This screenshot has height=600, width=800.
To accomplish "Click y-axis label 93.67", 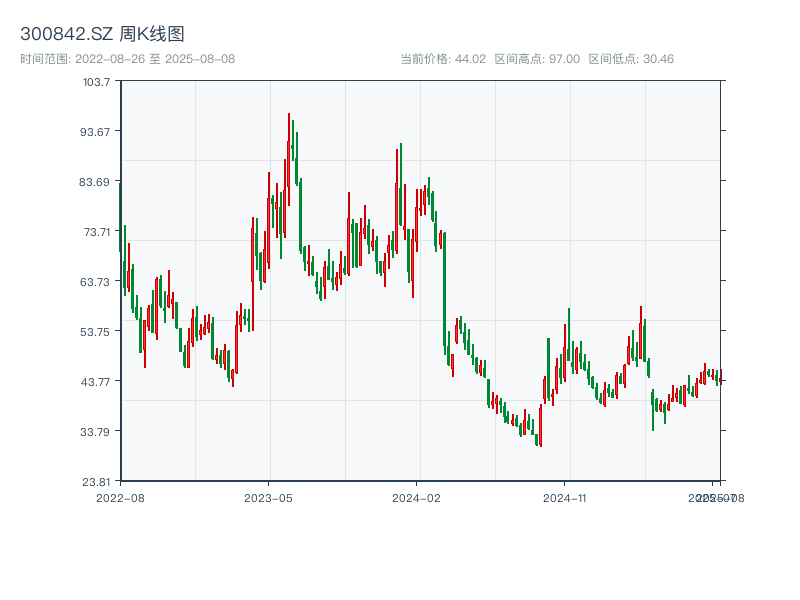I will tap(95, 132).
